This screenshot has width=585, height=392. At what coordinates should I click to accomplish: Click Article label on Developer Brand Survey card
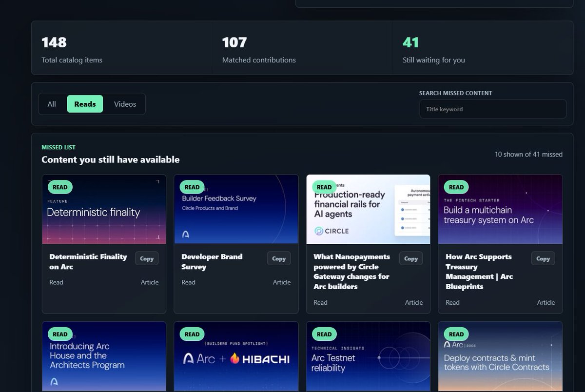pos(282,282)
